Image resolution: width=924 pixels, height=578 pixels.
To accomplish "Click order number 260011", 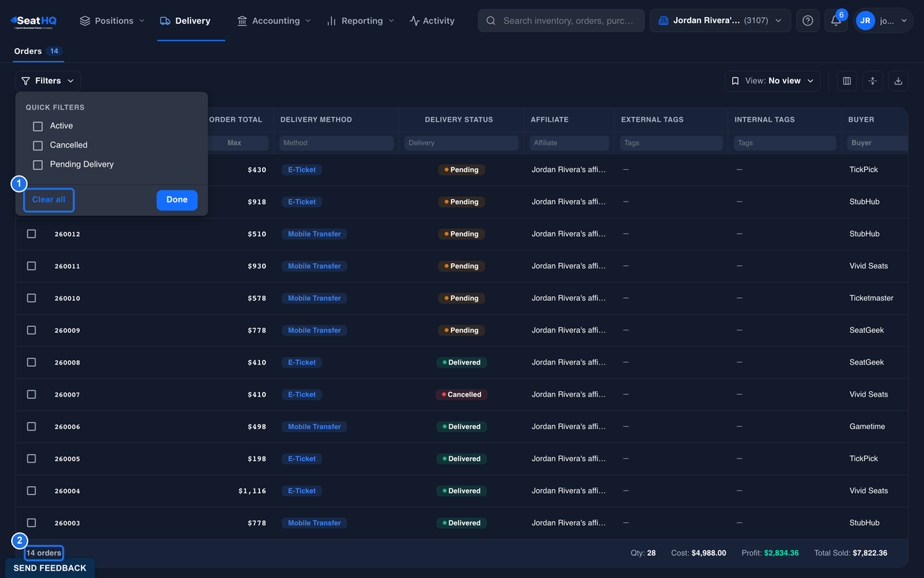I will point(67,266).
